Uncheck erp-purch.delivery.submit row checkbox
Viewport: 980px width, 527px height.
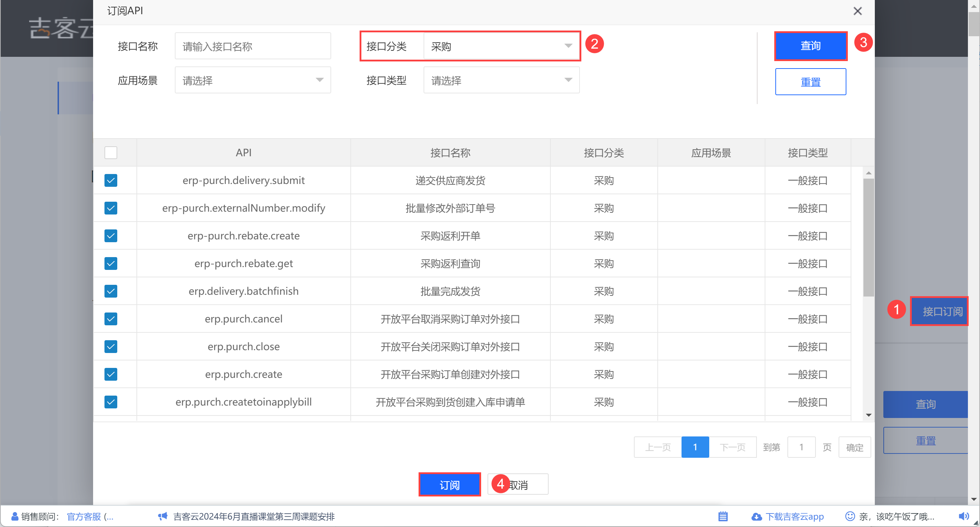(111, 180)
